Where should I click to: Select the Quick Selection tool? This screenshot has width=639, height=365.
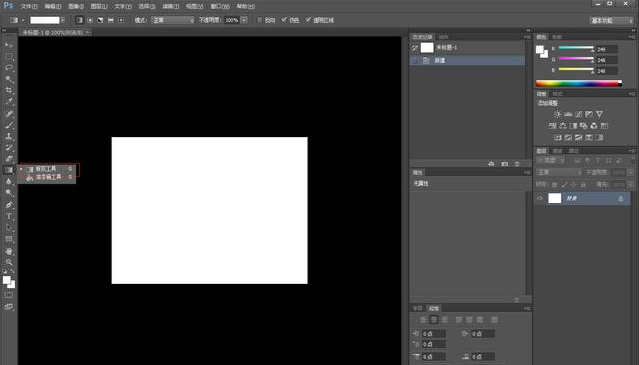[x=9, y=79]
